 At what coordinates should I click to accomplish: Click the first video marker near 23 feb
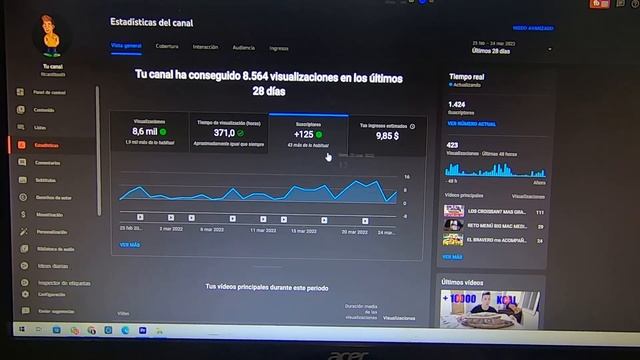pyautogui.click(x=140, y=217)
